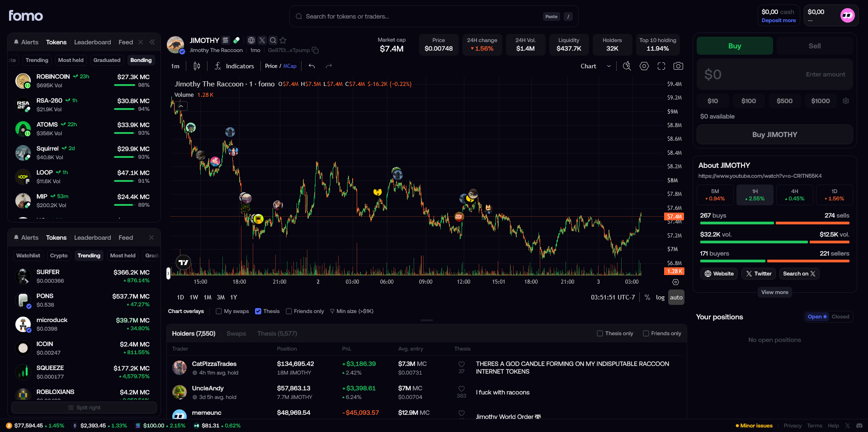Viewport: 868px width, 432px height.
Task: Open chart time axis settings gear
Action: [x=675, y=282]
